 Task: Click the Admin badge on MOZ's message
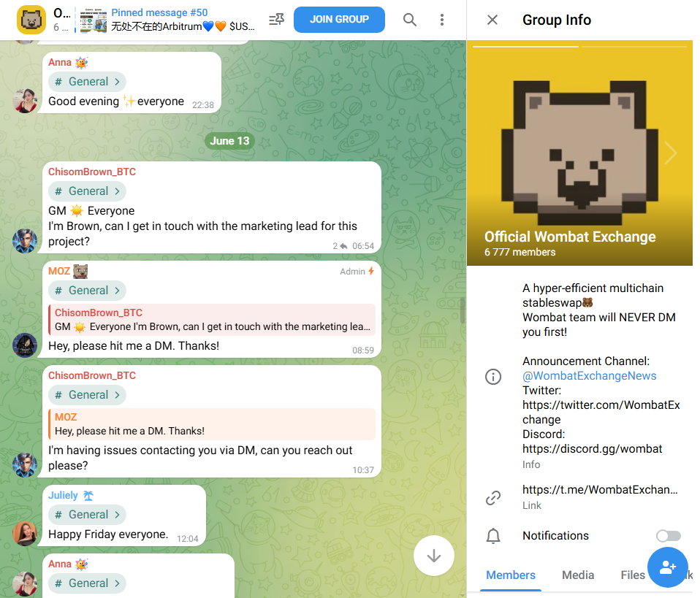357,272
